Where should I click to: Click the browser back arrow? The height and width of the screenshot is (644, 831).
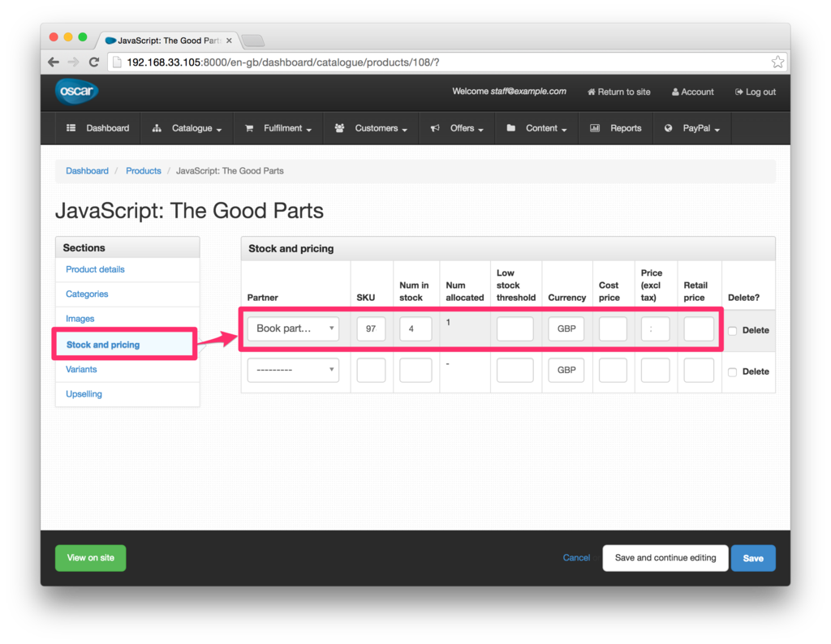pyautogui.click(x=54, y=62)
